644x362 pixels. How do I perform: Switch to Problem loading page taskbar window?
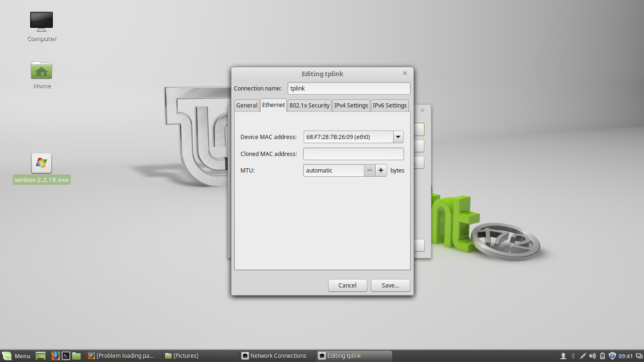click(x=123, y=356)
